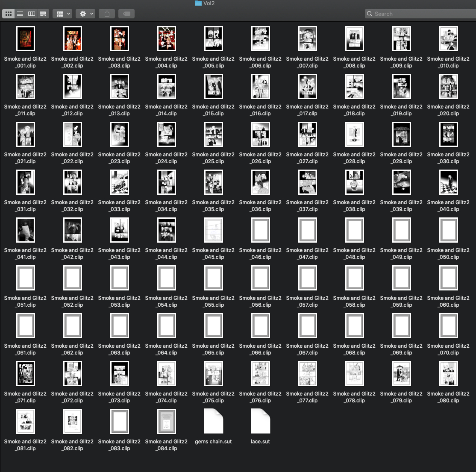Image resolution: width=476 pixels, height=472 pixels.
Task: Select the gems chain.sut file icon
Action: [x=214, y=421]
